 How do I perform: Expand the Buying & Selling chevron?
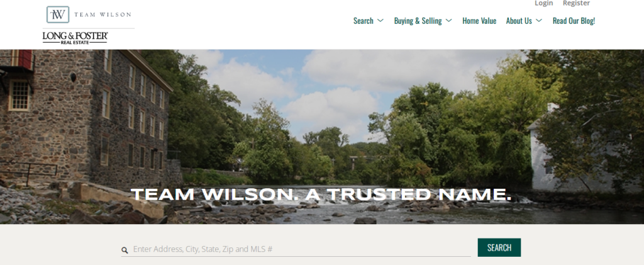[x=448, y=21]
